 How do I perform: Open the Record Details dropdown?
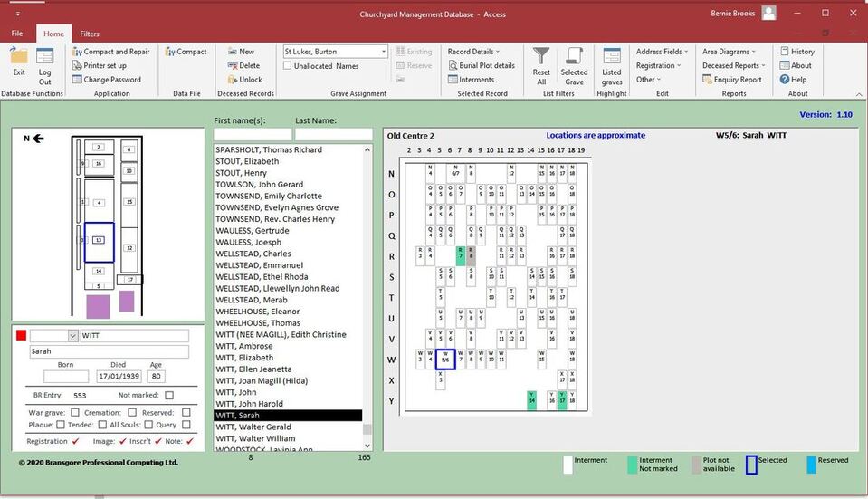pos(473,52)
